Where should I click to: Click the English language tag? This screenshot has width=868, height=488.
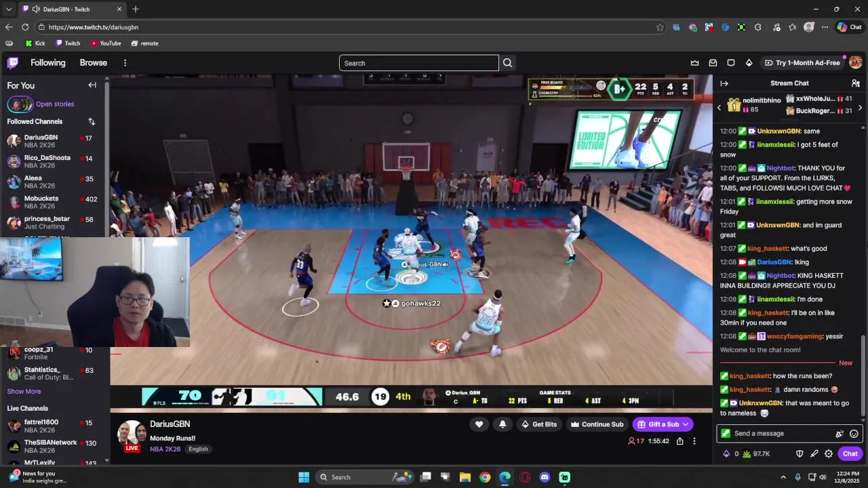[198, 449]
